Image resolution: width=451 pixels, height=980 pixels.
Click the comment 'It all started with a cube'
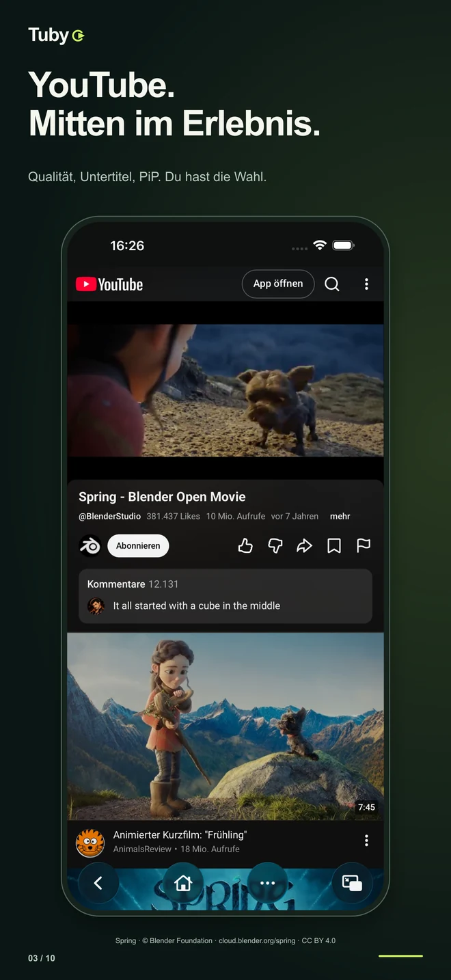click(x=197, y=606)
